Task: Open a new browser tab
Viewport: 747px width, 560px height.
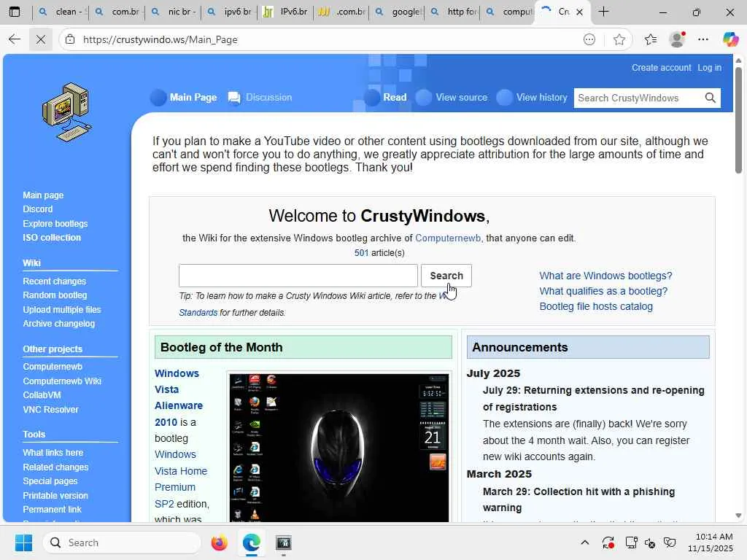Action: (x=603, y=12)
